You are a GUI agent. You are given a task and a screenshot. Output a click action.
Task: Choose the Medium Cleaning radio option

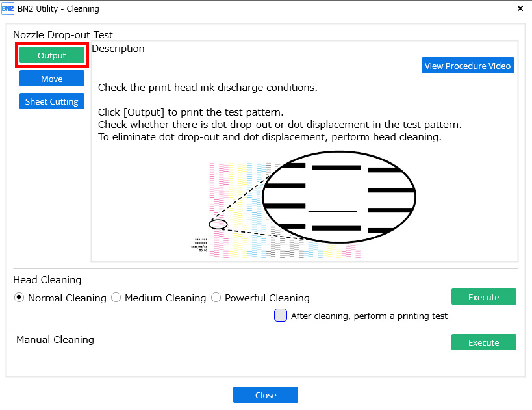(116, 298)
